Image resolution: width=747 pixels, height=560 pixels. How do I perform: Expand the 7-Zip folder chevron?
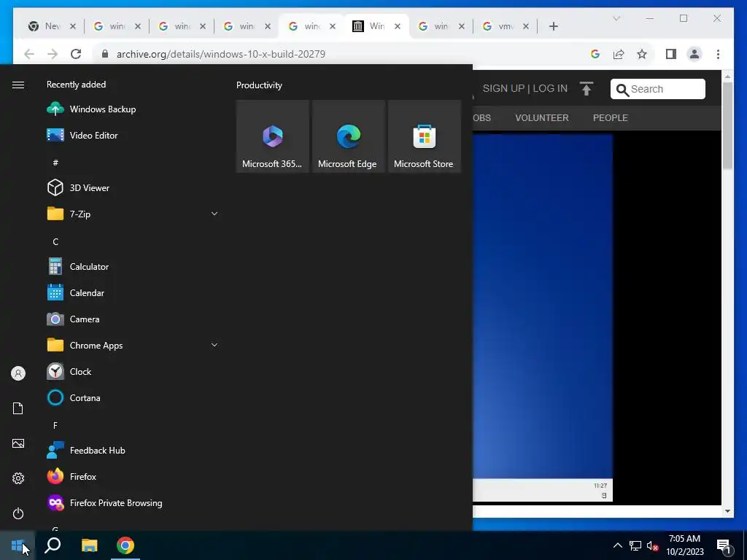pyautogui.click(x=214, y=214)
